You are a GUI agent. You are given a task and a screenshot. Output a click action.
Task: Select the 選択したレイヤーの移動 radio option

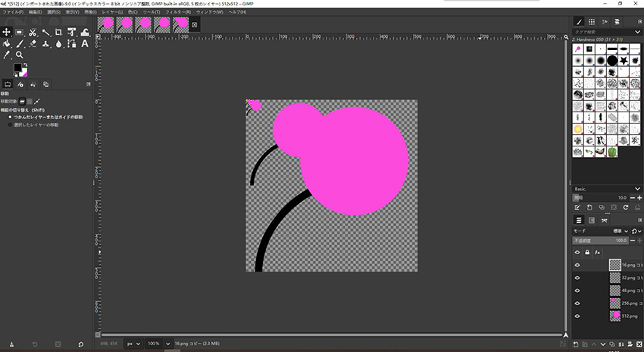(11, 124)
